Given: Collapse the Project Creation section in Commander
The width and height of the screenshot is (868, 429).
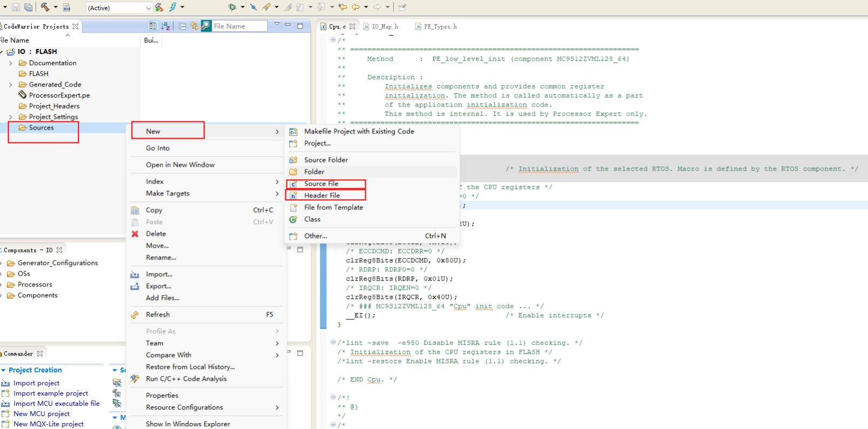Looking at the screenshot, I should click(x=4, y=370).
